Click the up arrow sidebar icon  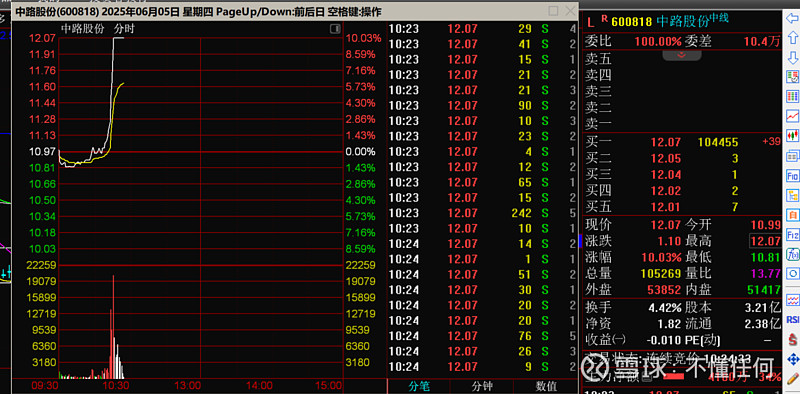coord(792,38)
